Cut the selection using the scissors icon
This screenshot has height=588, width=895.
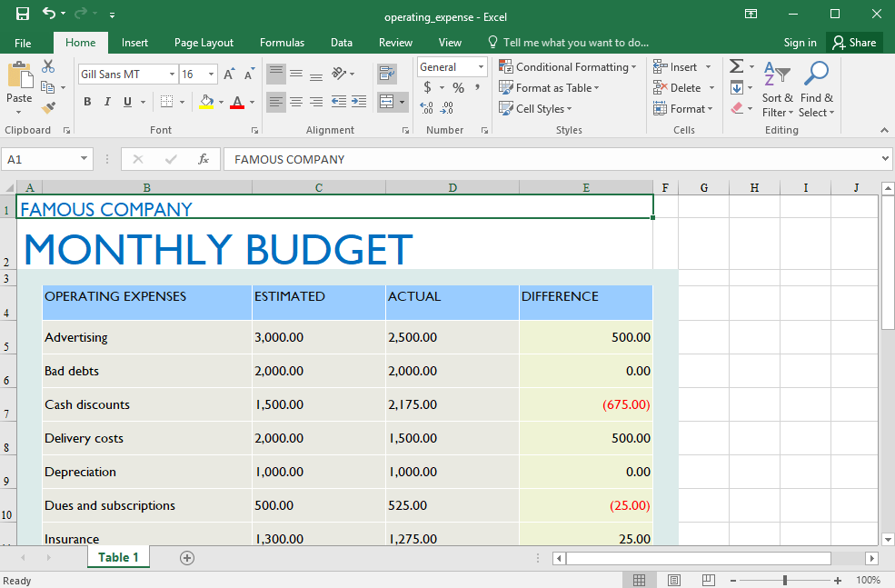(48, 65)
